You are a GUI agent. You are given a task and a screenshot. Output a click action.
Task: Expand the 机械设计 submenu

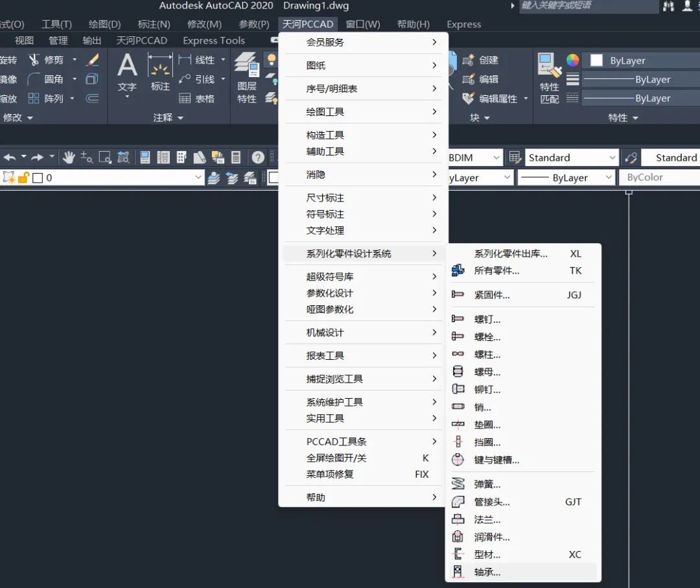tap(364, 333)
